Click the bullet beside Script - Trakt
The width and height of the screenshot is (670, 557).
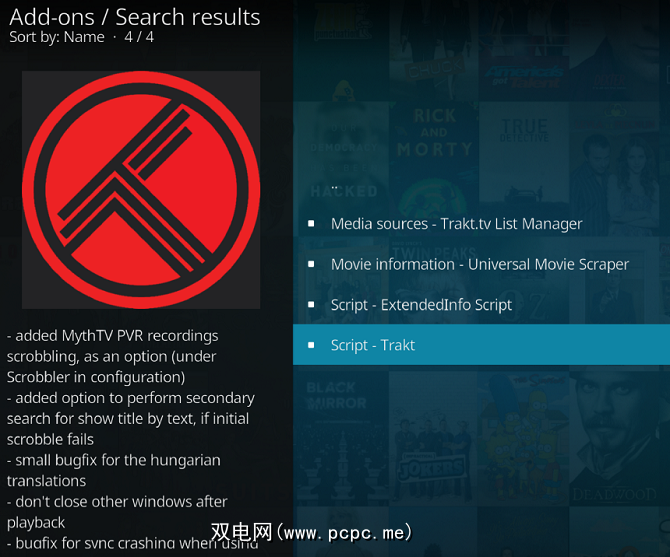point(311,345)
